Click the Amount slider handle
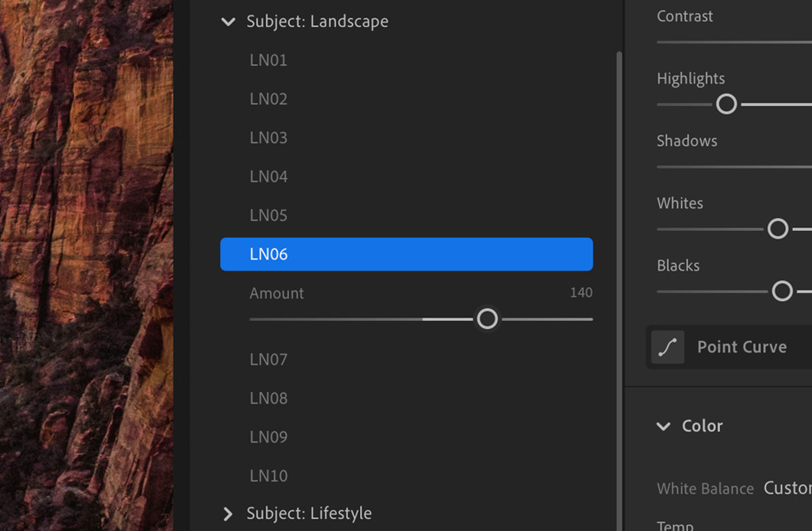The width and height of the screenshot is (812, 531). [x=487, y=318]
